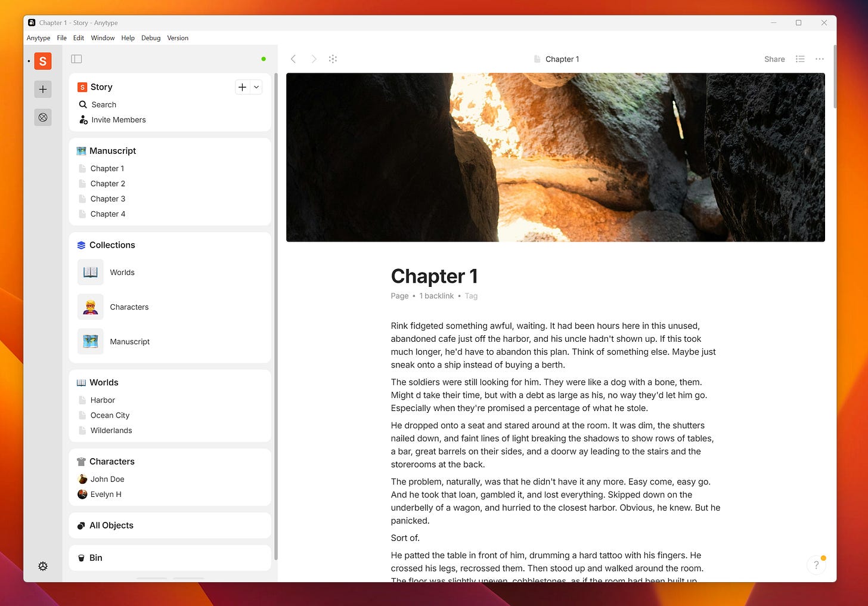Click the "Sort of." paragraph

pyautogui.click(x=405, y=538)
